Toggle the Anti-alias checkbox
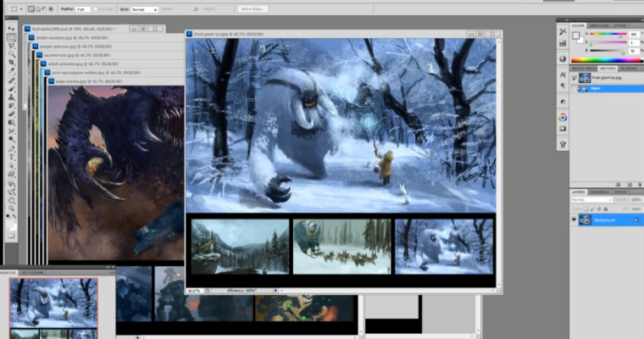 [x=96, y=8]
